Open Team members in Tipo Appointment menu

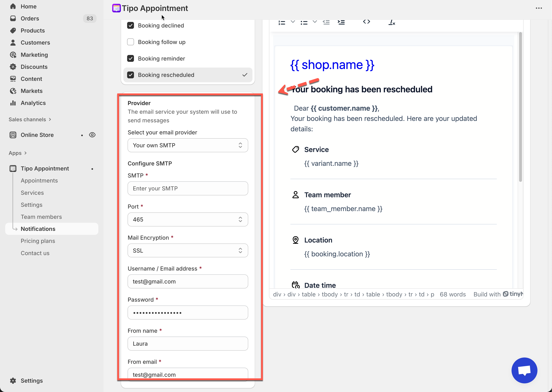(x=41, y=217)
